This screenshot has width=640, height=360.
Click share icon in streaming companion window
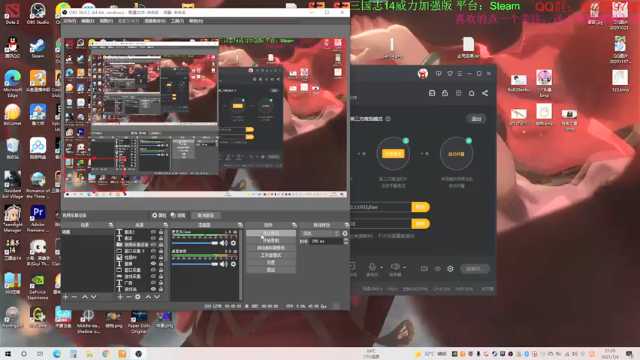485,93
